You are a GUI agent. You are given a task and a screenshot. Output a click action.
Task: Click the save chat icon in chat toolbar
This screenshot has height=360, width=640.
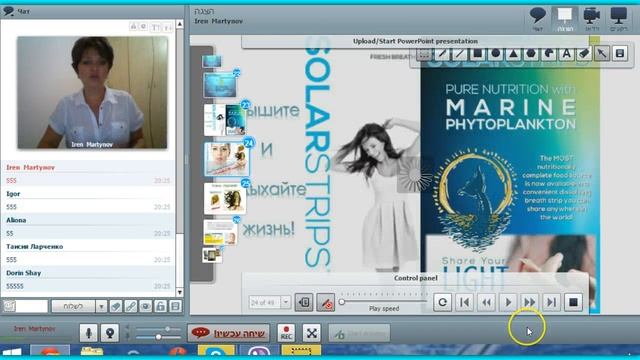176,306
